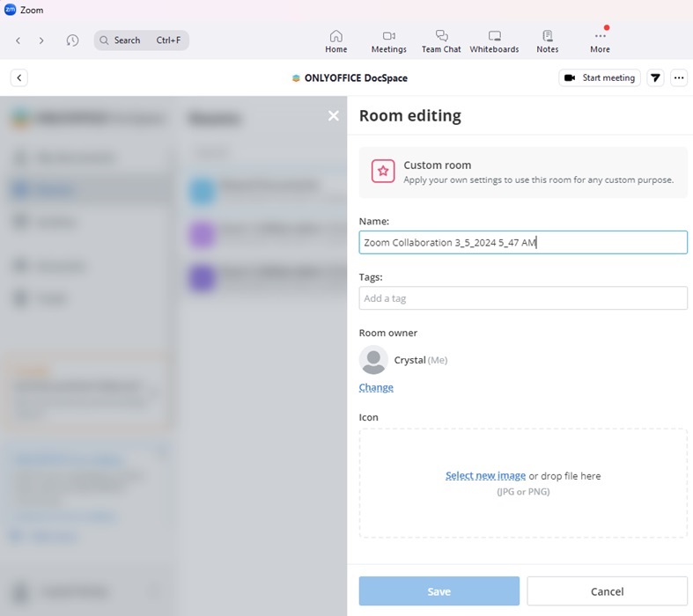Go forward with top navigation arrow
The image size is (693, 616).
click(x=41, y=40)
